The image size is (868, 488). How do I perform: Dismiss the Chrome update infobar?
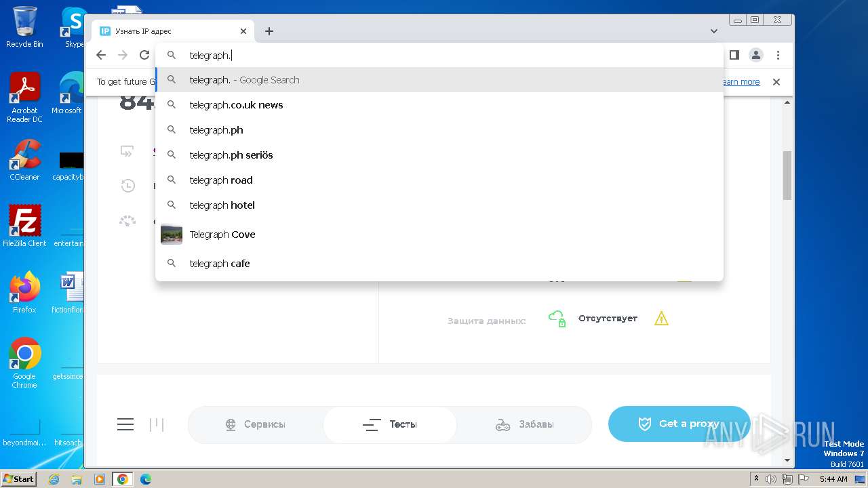click(x=776, y=82)
